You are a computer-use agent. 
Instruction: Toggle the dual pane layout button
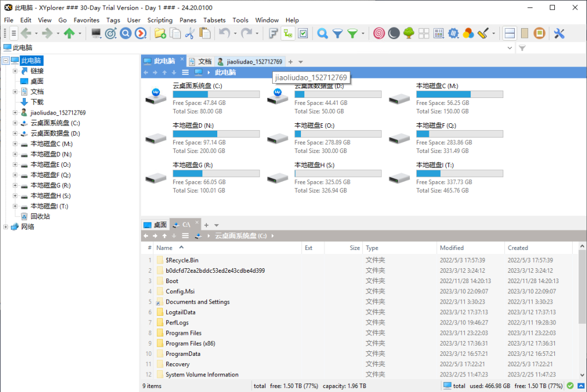(x=509, y=34)
